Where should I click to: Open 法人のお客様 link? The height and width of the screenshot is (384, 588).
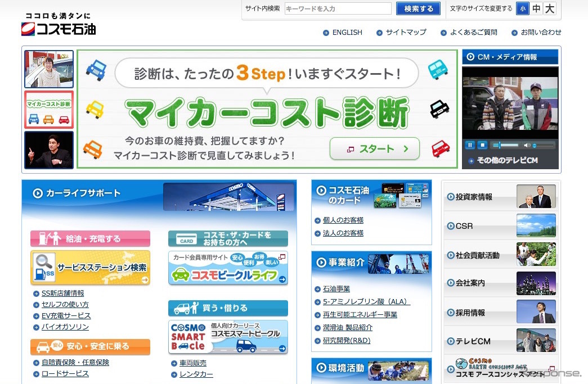(x=343, y=233)
